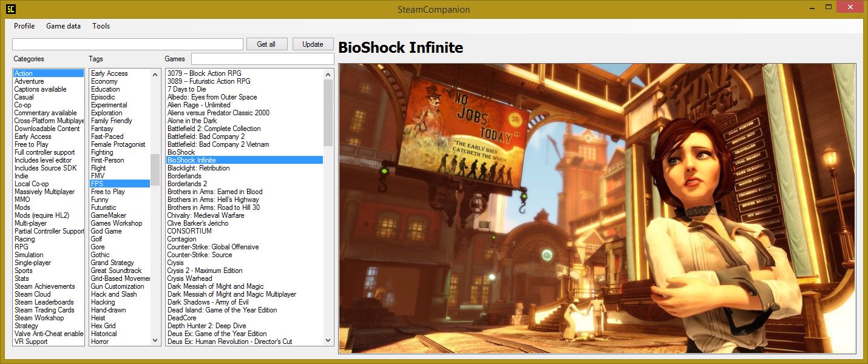Select the Casual category
The height and width of the screenshot is (364, 868).
49,97
